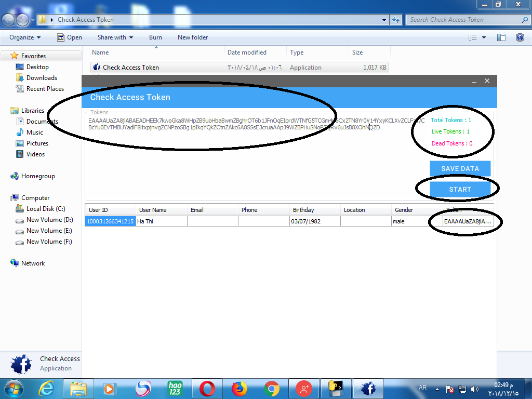
Task: Open Internet Explorer from the taskbar
Action: (x=46, y=389)
